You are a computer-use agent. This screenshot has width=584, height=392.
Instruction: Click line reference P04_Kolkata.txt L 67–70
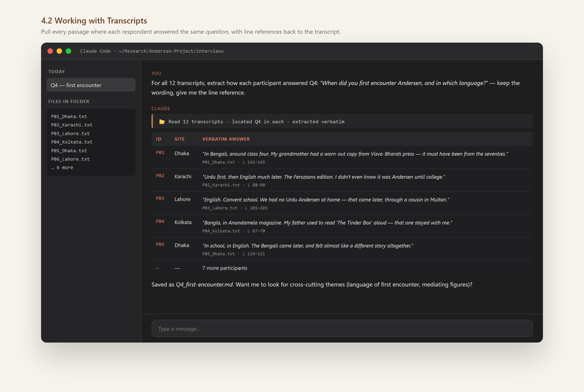pos(234,231)
